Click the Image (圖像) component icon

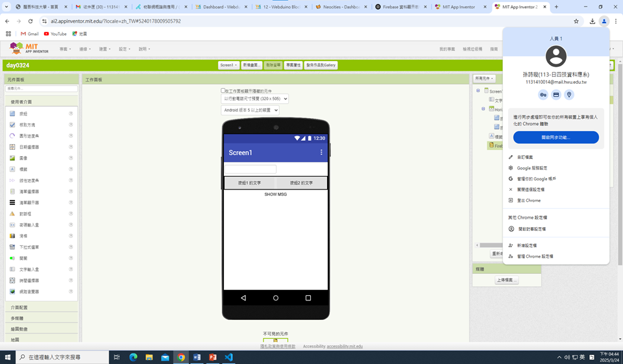coord(12,158)
